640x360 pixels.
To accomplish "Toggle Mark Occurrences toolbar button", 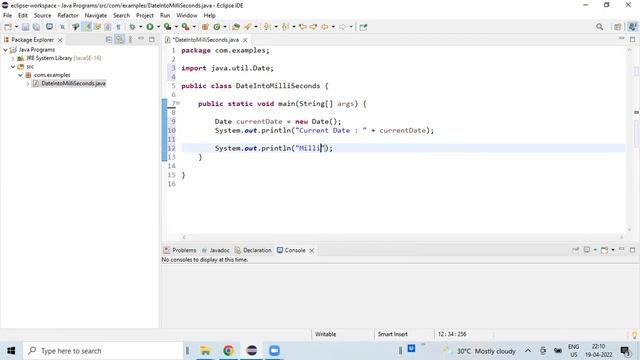I will [x=87, y=27].
